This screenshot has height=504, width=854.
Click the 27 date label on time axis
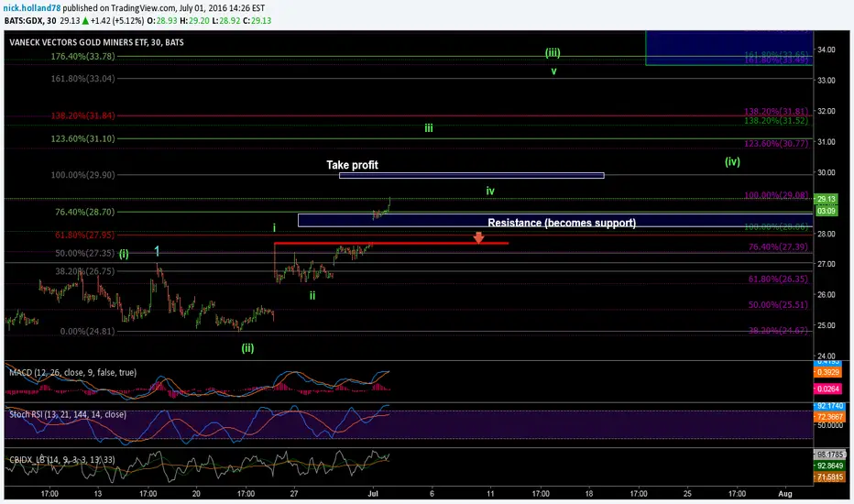click(x=294, y=494)
